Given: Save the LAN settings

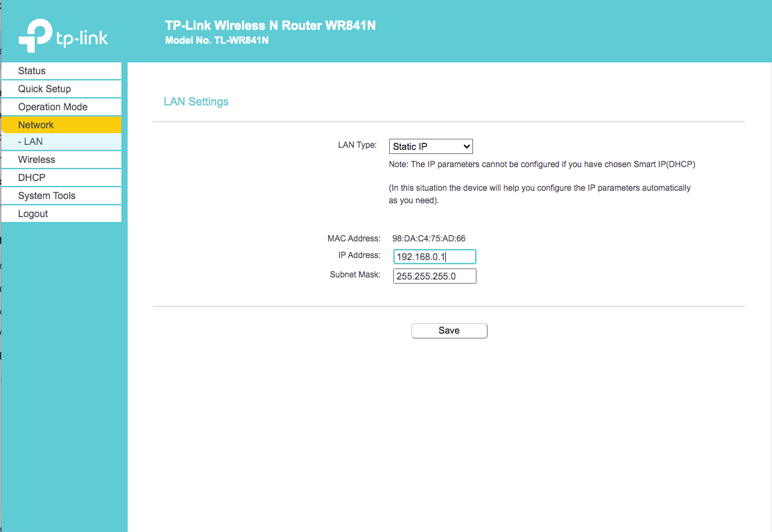Looking at the screenshot, I should 449,331.
